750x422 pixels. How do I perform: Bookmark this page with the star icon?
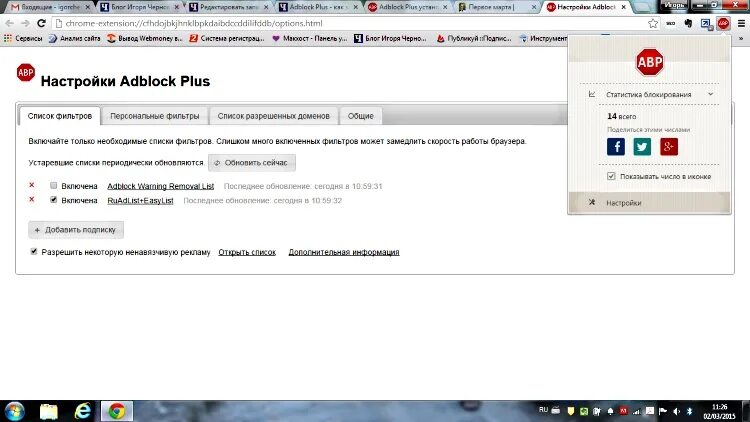pyautogui.click(x=653, y=23)
